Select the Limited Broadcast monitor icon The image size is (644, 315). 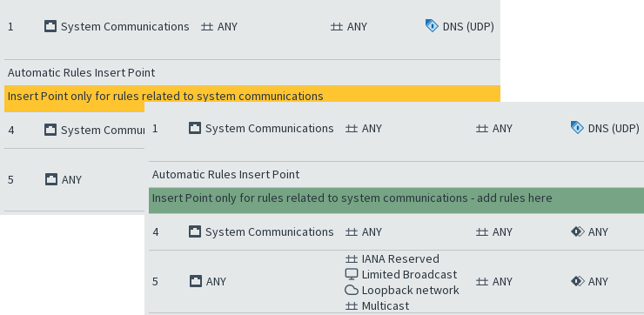[352, 274]
